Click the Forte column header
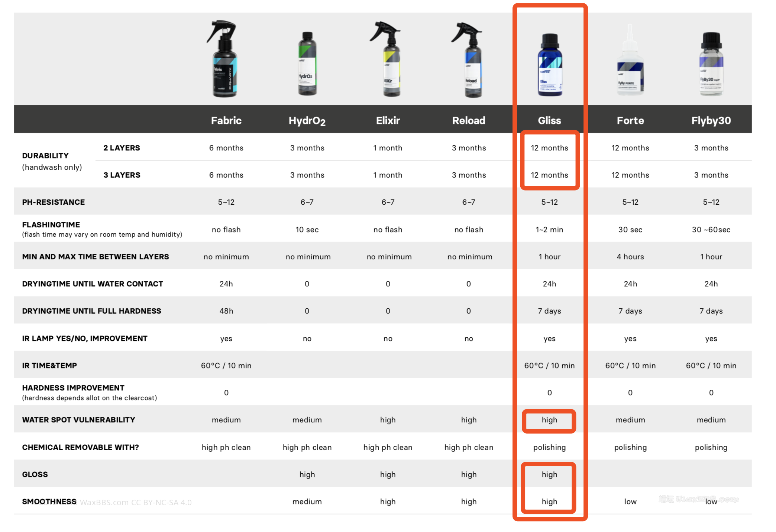The width and height of the screenshot is (776, 532). (x=630, y=120)
